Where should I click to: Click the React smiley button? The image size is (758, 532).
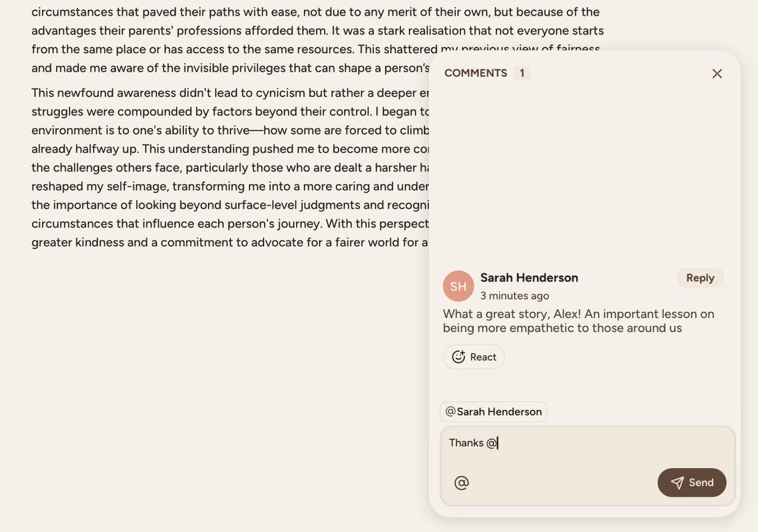coord(474,357)
